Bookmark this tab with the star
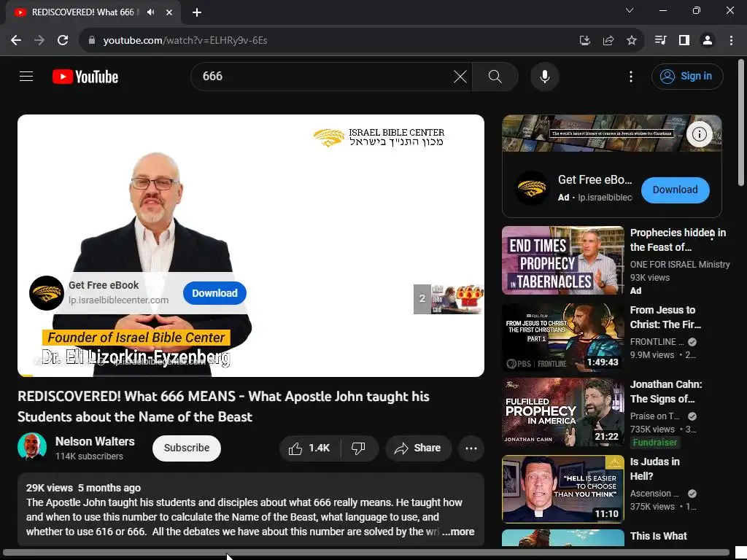Image resolution: width=747 pixels, height=560 pixels. [x=631, y=41]
